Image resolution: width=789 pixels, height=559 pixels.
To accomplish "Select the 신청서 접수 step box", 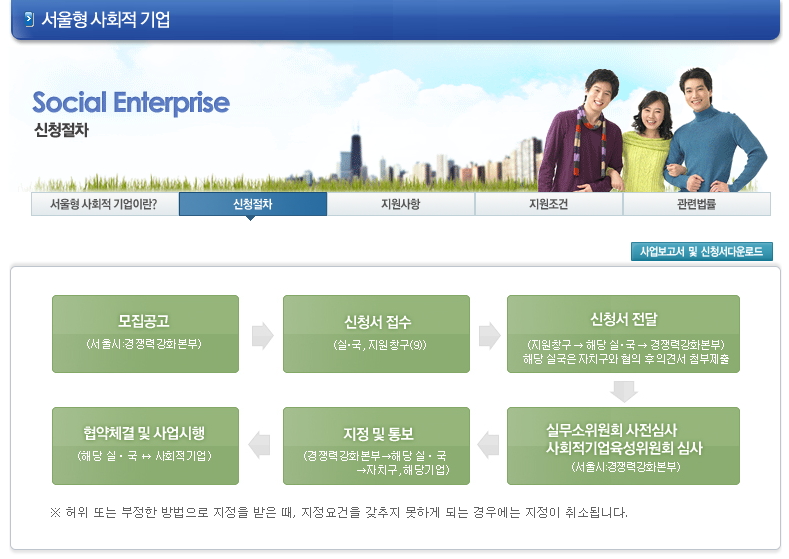I will click(377, 334).
